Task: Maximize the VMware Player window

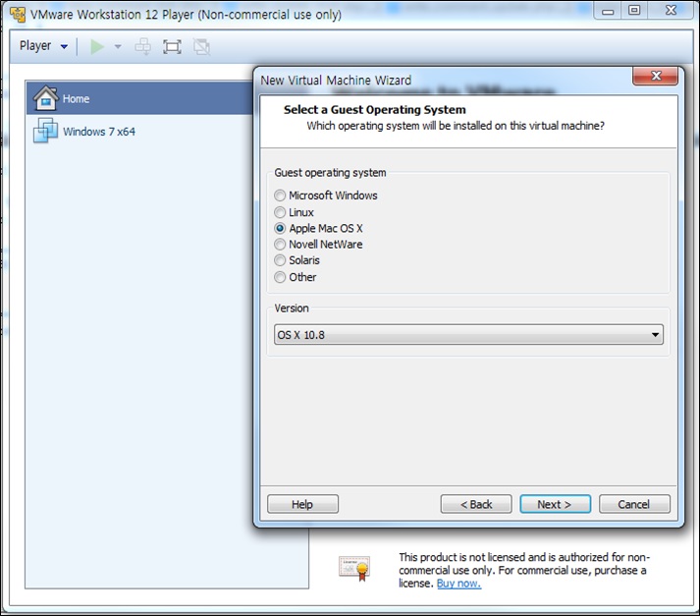Action: tap(634, 11)
